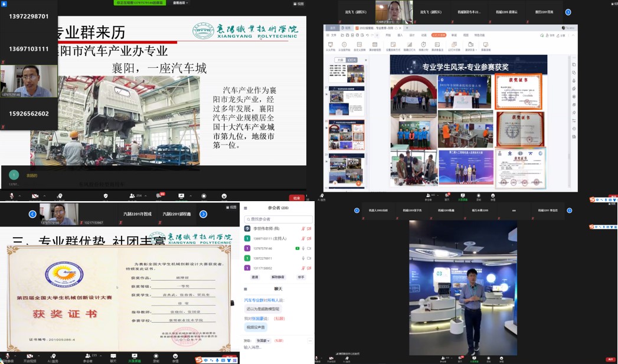618x364 pixels.
Task: Open 参会者 participants list showing 235
Action: [x=88, y=357]
